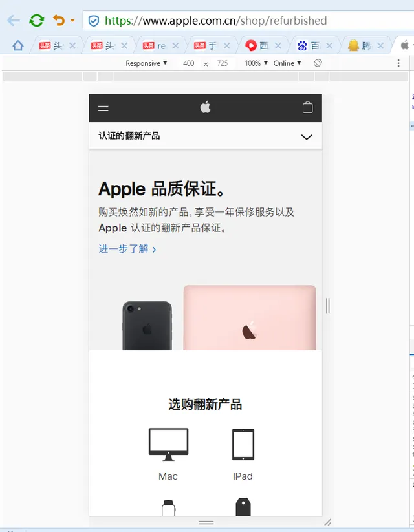Open the device toolbar three-dot menu
Viewport: 414px width, 532px height.
click(398, 63)
